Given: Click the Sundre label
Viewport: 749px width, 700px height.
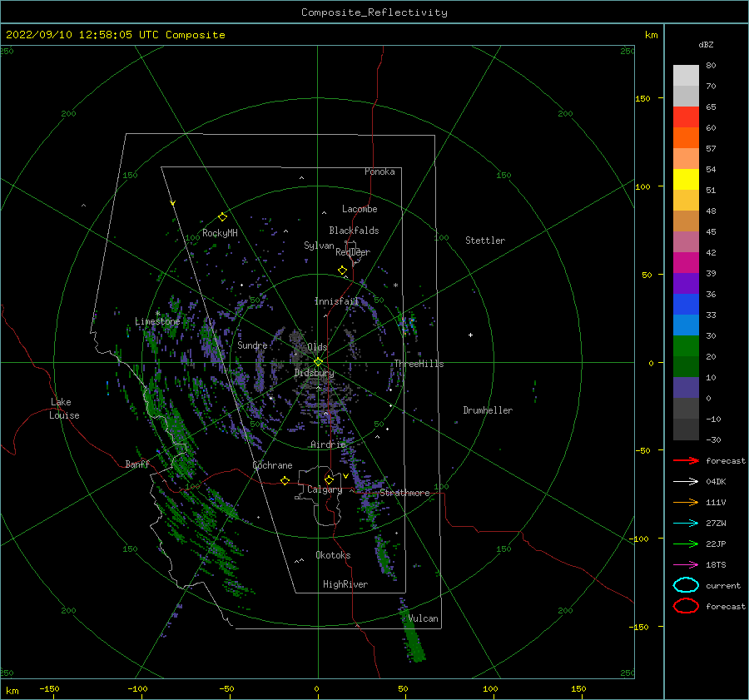Looking at the screenshot, I should point(252,345).
